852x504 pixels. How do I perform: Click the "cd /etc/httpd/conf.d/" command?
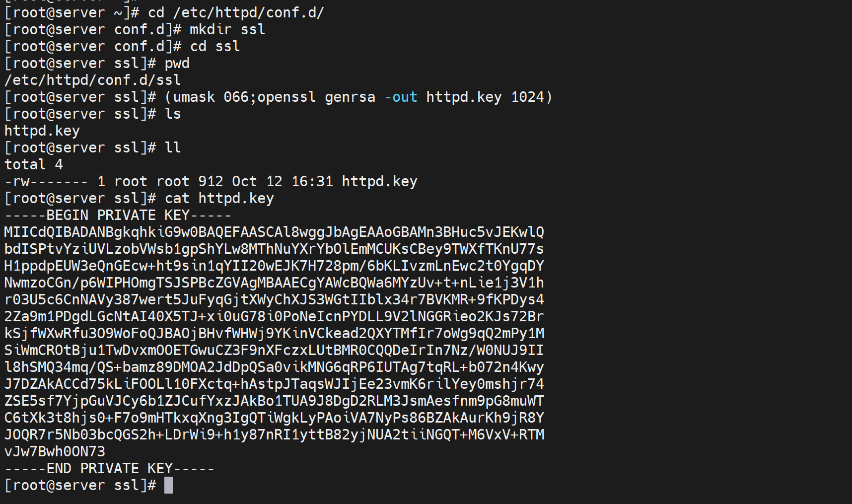pos(236,12)
